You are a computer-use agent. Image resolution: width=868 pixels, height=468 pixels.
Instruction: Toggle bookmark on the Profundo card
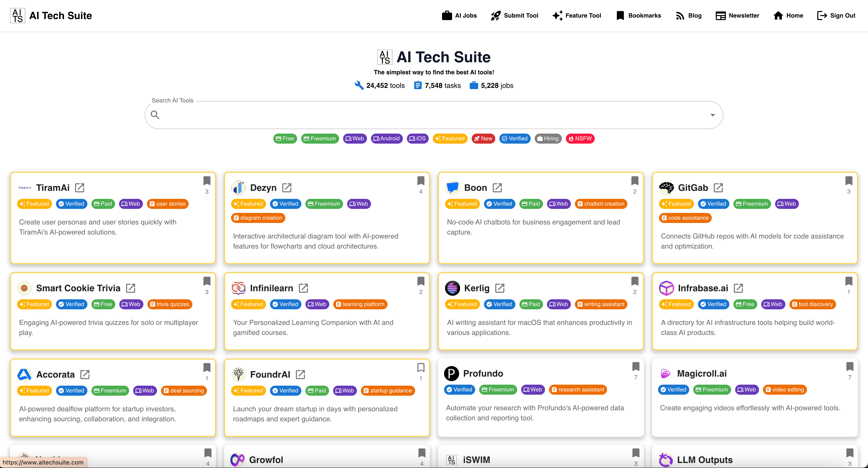(x=636, y=367)
